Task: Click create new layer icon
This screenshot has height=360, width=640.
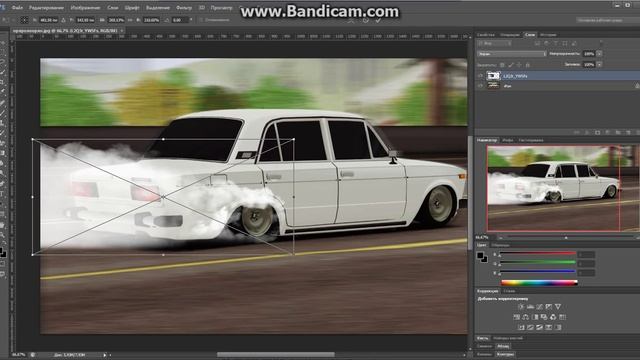Action: [x=628, y=133]
